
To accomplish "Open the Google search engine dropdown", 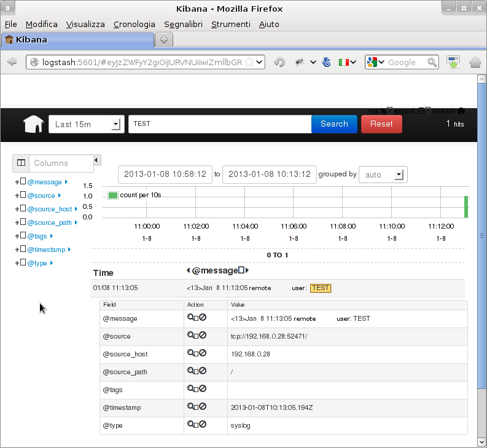I will 381,62.
